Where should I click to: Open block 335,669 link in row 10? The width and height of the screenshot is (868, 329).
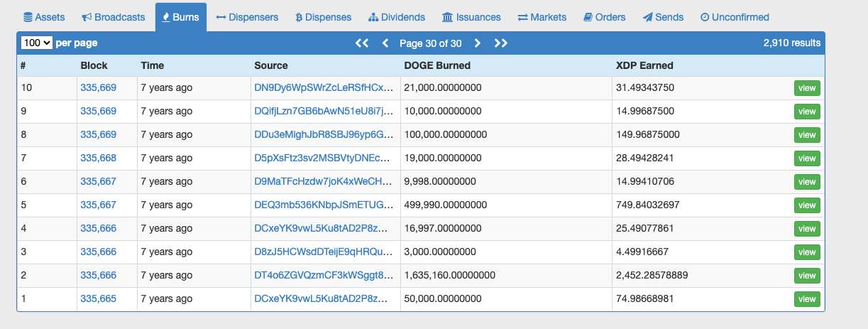click(x=99, y=88)
